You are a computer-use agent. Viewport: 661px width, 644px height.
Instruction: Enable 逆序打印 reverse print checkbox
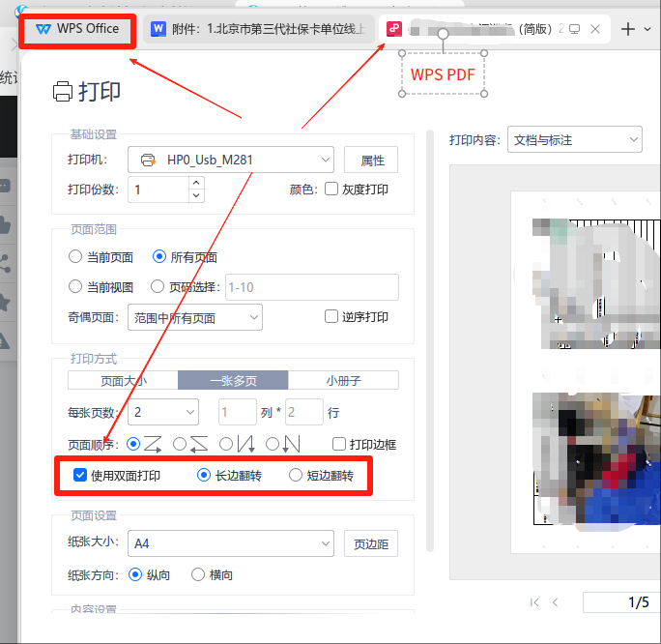click(x=331, y=316)
